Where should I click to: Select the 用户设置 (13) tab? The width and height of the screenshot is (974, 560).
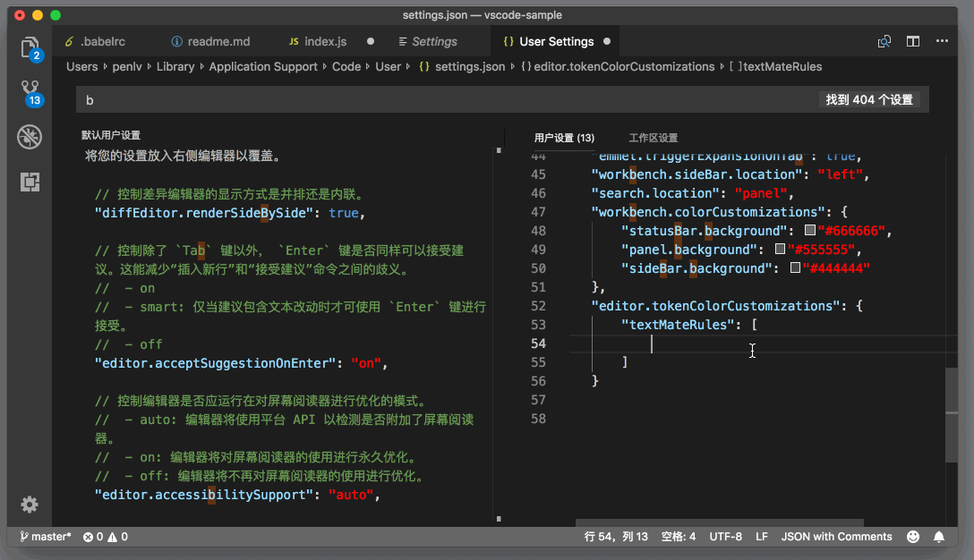click(563, 138)
